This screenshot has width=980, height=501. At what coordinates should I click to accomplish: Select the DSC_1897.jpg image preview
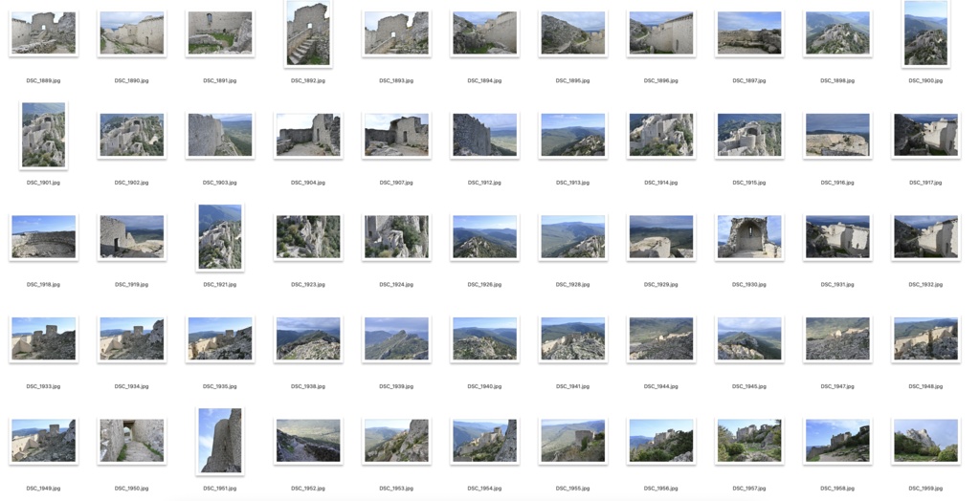click(x=748, y=33)
